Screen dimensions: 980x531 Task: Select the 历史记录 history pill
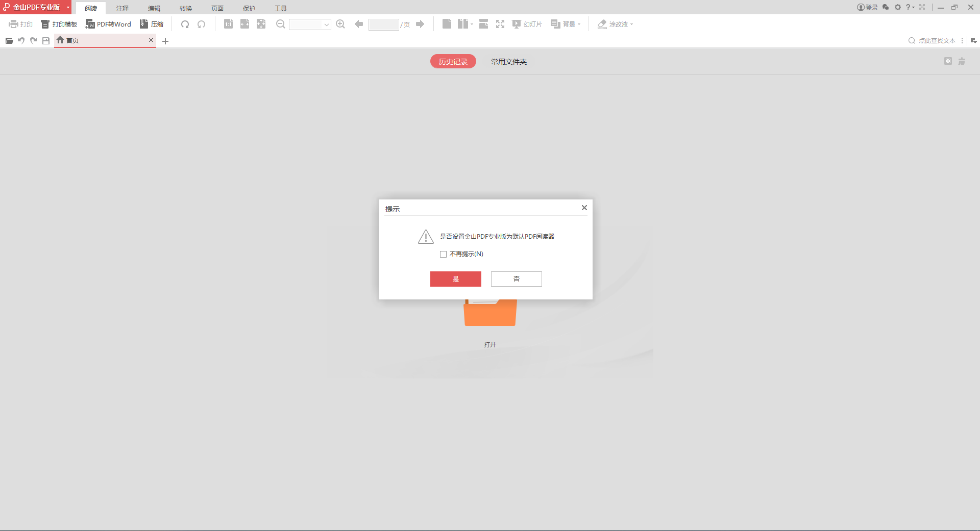pyautogui.click(x=453, y=61)
